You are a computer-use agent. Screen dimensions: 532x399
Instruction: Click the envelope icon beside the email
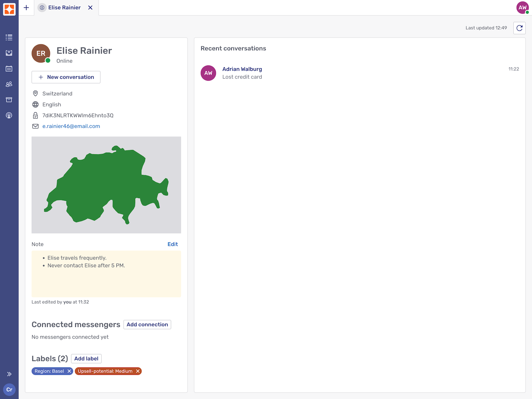[35, 126]
